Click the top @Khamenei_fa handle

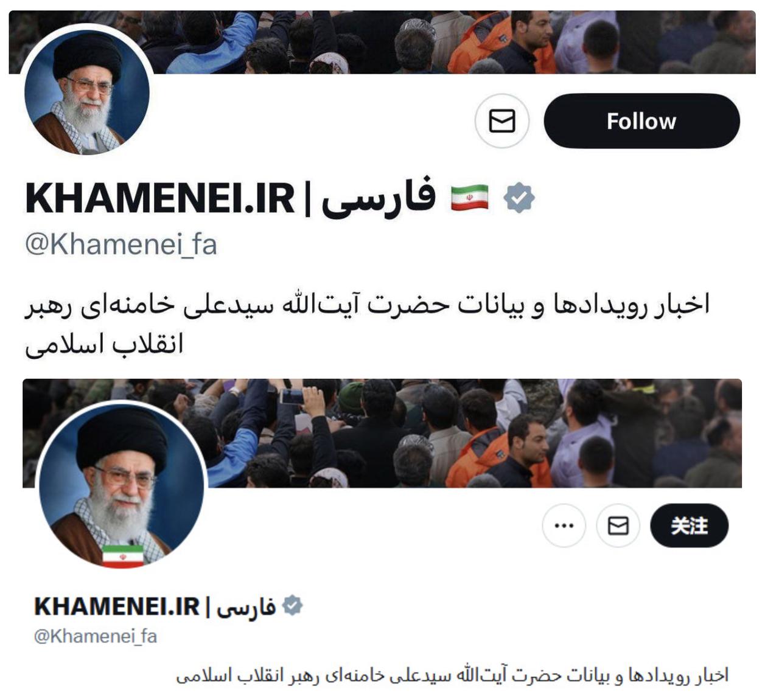[121, 245]
